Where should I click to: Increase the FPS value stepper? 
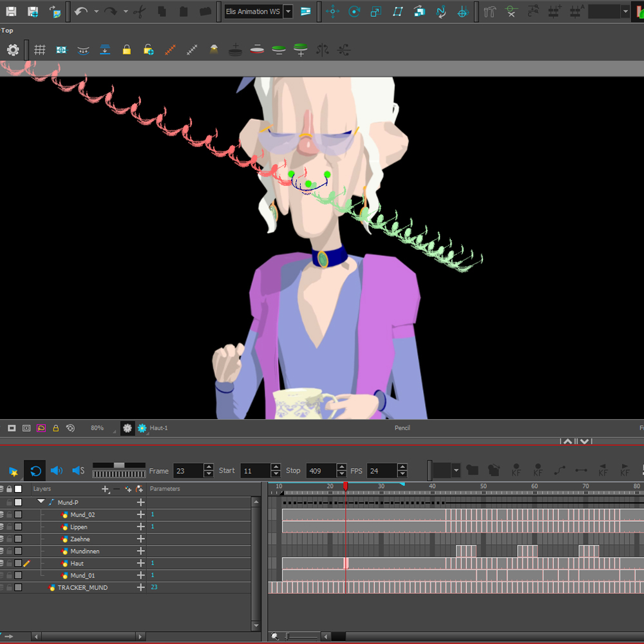tap(402, 467)
